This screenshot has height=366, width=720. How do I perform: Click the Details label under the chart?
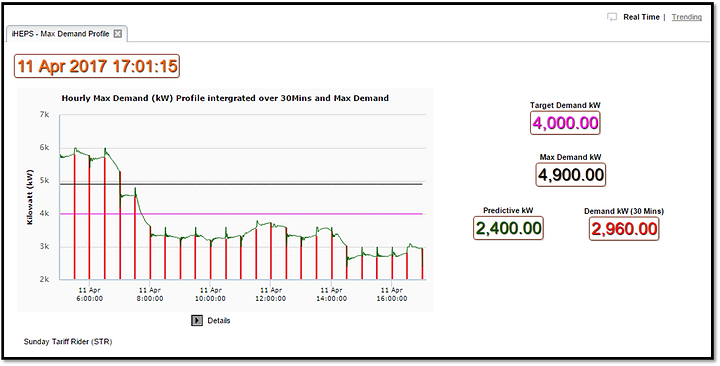219,321
